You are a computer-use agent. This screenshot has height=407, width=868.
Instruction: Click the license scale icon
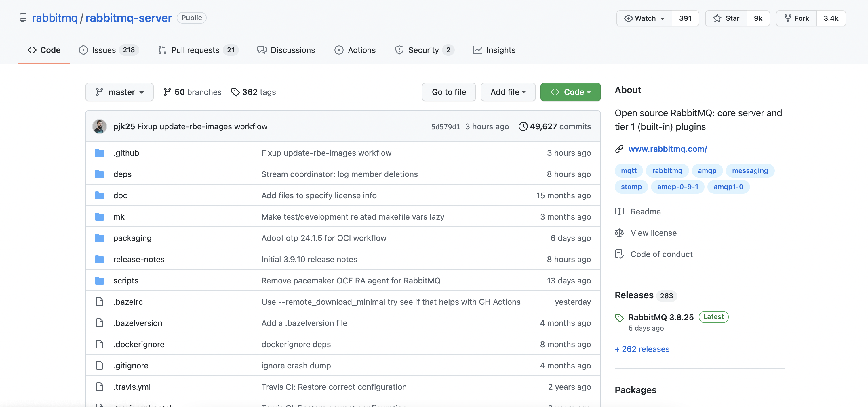619,233
